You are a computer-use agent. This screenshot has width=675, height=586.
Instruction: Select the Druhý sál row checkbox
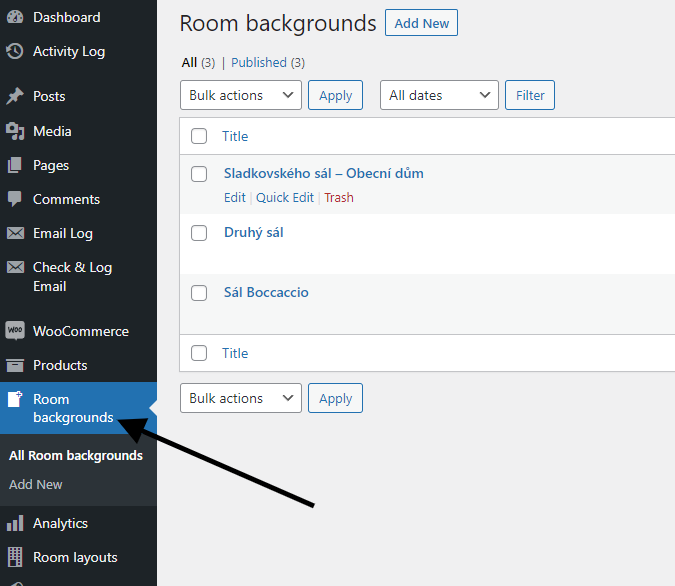199,233
